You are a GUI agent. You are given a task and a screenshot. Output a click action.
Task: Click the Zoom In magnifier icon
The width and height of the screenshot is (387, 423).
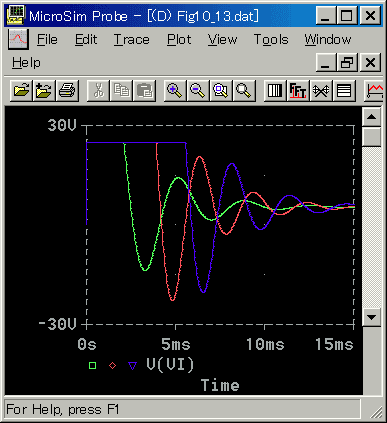tap(175, 90)
